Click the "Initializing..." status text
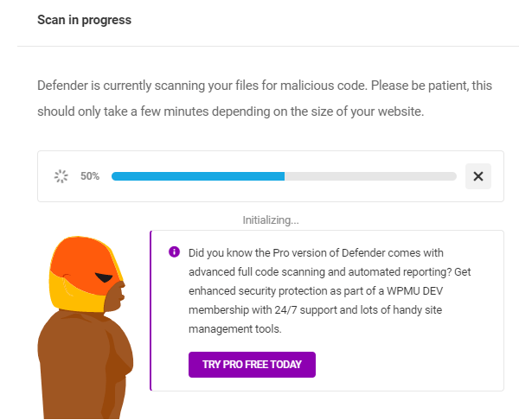 tap(270, 220)
